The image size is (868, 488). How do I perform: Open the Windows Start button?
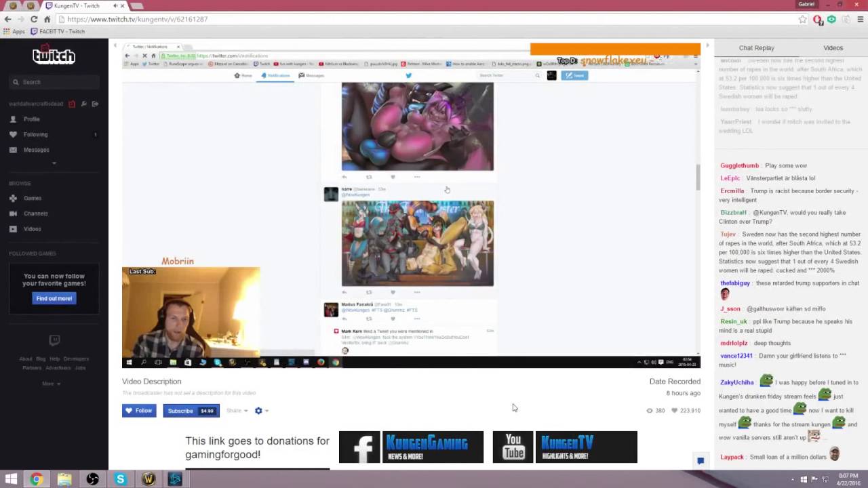tap(11, 479)
